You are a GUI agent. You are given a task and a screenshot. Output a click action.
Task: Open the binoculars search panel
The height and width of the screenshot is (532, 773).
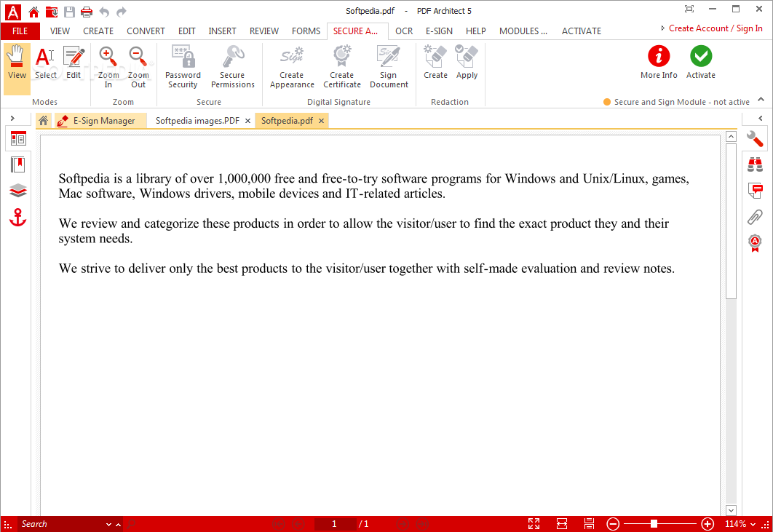pyautogui.click(x=755, y=164)
